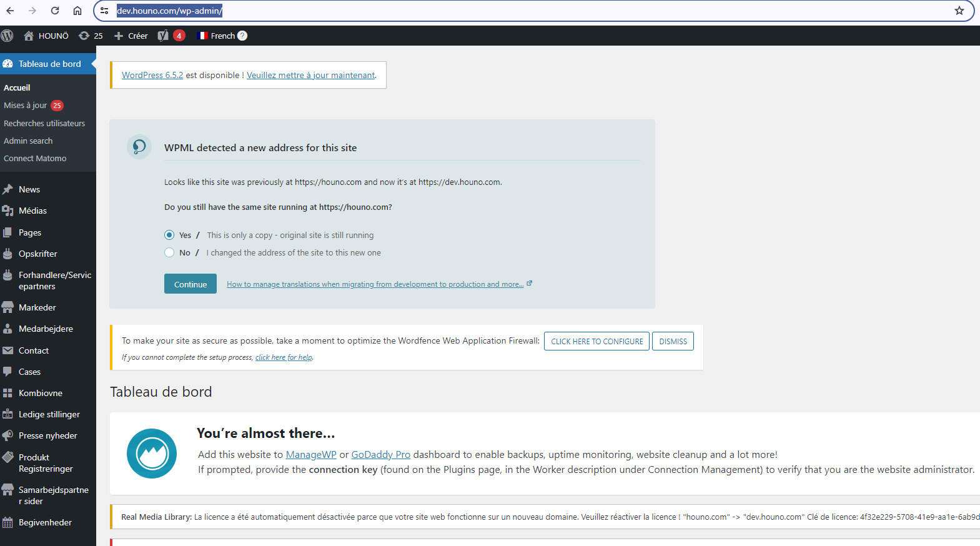Screen dimensions: 980x546
Task: Open the ManageWP link
Action: pyautogui.click(x=311, y=455)
